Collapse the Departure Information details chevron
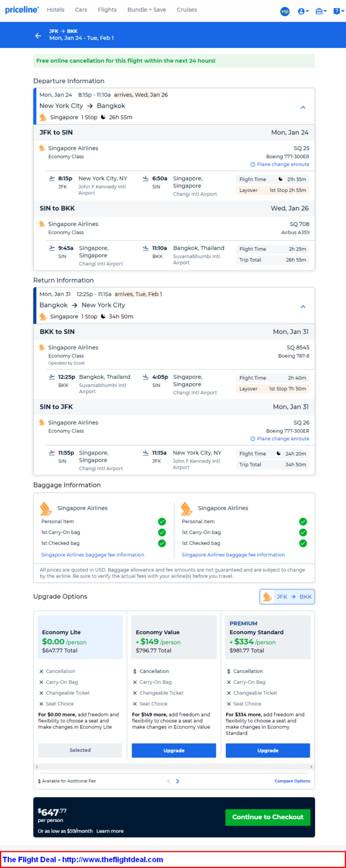 click(x=303, y=108)
